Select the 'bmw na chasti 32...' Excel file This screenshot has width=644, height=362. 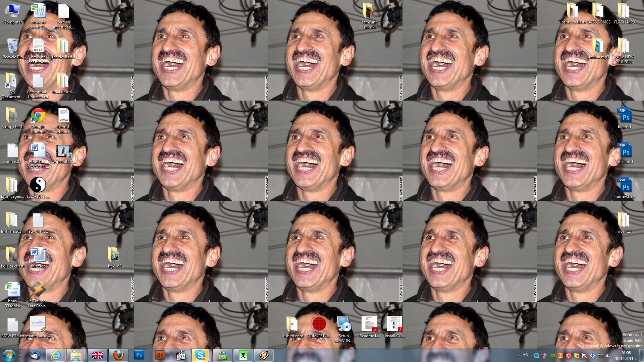pos(38,16)
